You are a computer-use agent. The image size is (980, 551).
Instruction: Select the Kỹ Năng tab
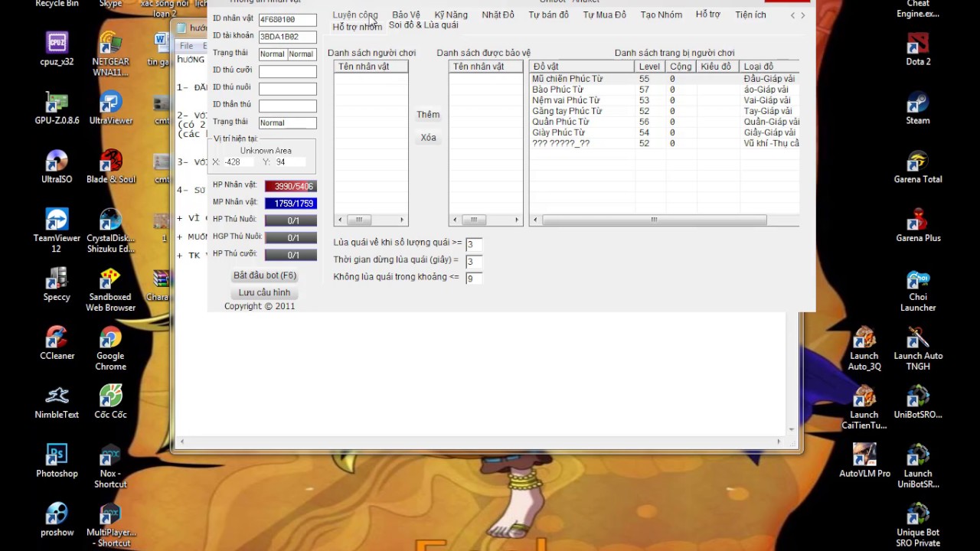pyautogui.click(x=451, y=15)
